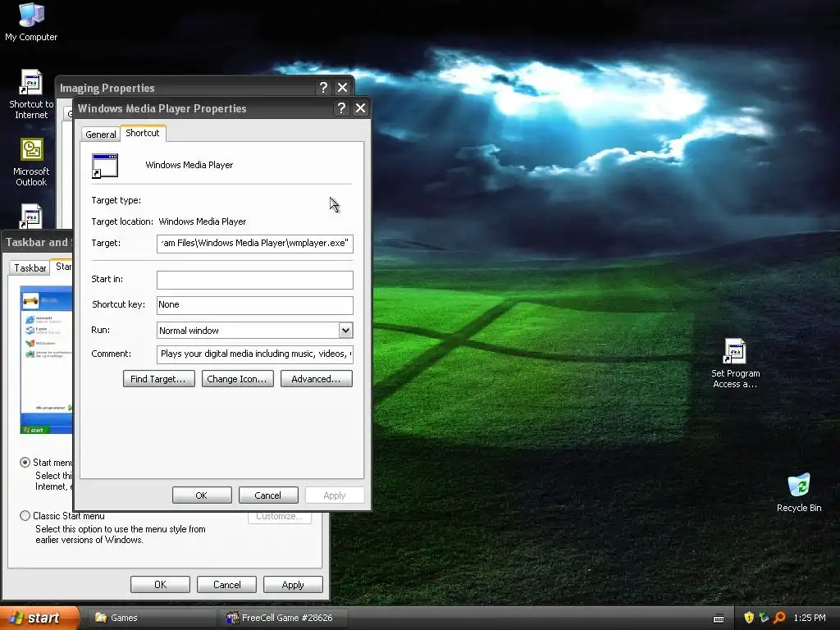Viewport: 840px width, 630px height.
Task: Click in the Comment input field
Action: point(255,354)
